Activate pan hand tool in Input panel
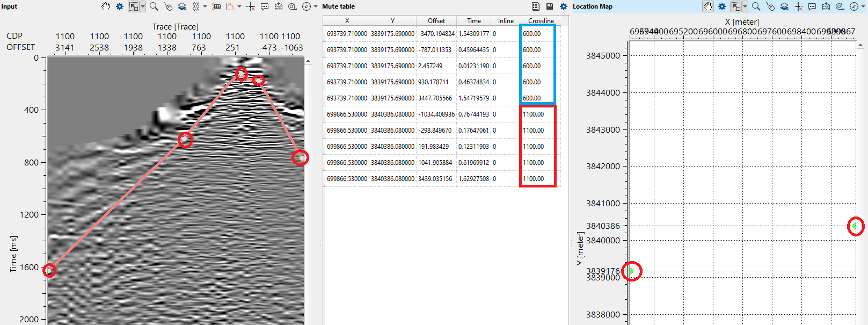Image resolution: width=868 pixels, height=325 pixels. click(x=106, y=6)
